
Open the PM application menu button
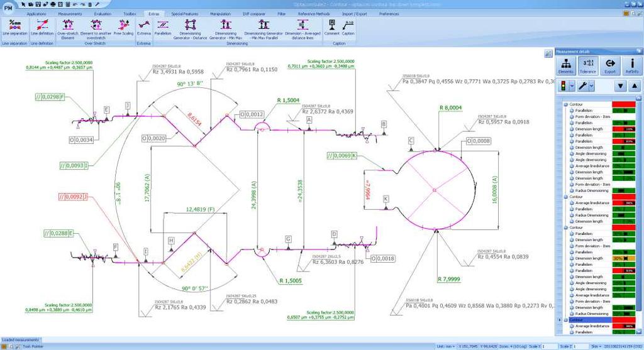click(x=8, y=7)
